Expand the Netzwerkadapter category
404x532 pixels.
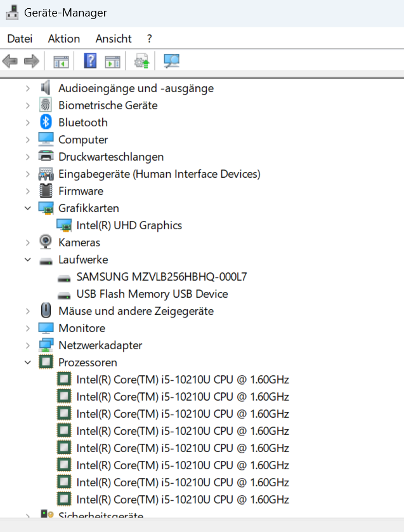click(x=27, y=345)
